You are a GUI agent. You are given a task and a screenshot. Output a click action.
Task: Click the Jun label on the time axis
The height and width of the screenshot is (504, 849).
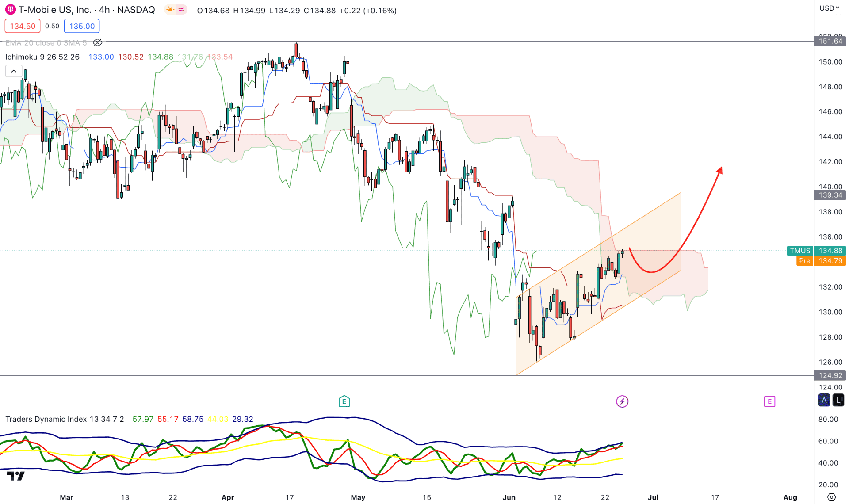click(509, 497)
